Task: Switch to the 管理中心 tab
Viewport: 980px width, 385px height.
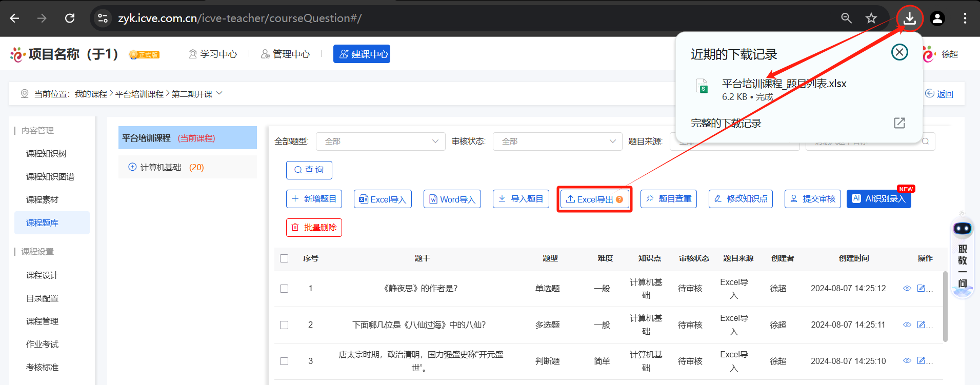Action: point(286,54)
